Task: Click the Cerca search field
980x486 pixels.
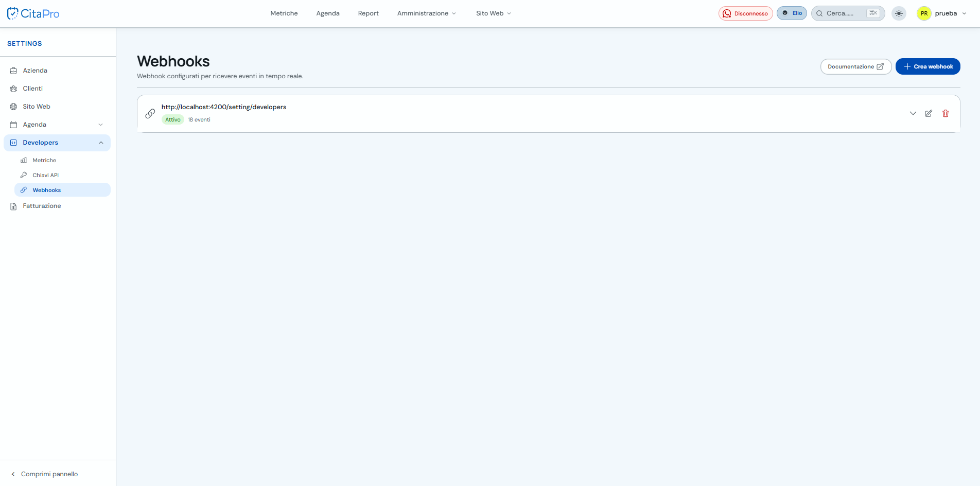Action: pyautogui.click(x=848, y=13)
